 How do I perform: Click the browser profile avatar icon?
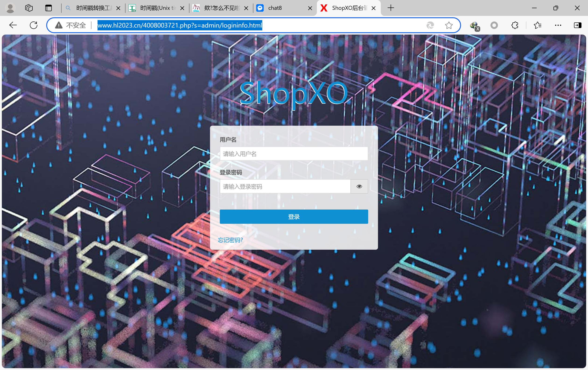pyautogui.click(x=10, y=8)
